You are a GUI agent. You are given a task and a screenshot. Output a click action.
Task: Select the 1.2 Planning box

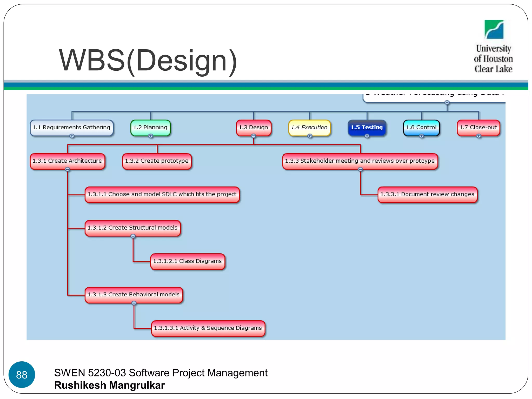coord(151,128)
